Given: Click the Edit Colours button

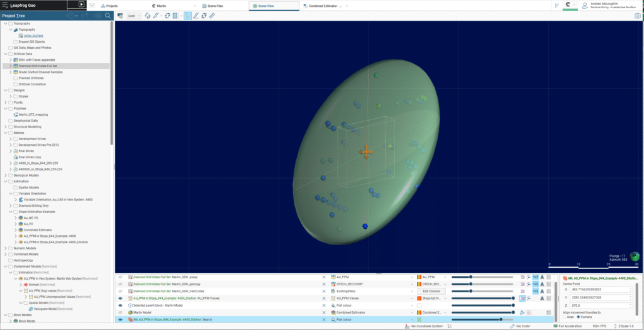Looking at the screenshot, I should [x=433, y=291].
